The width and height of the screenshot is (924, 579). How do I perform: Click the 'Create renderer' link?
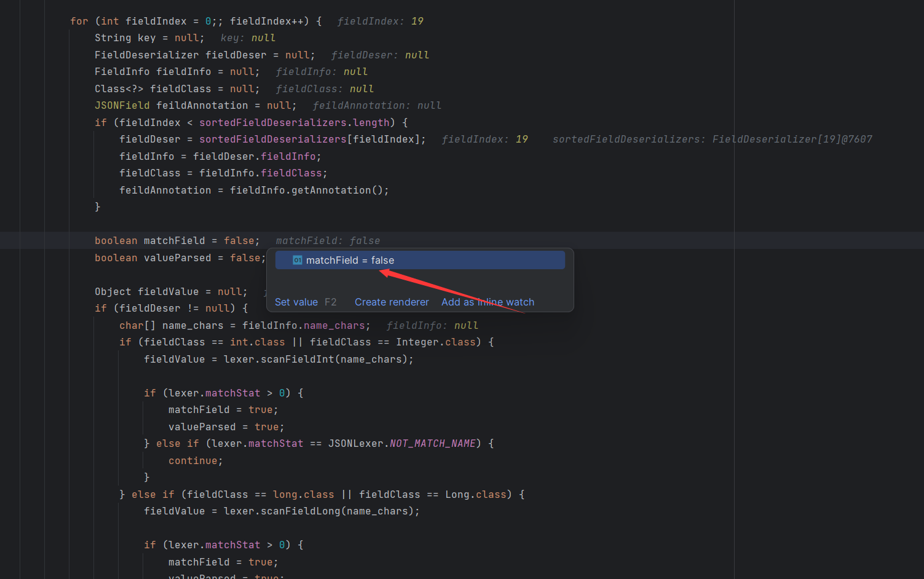[392, 302]
